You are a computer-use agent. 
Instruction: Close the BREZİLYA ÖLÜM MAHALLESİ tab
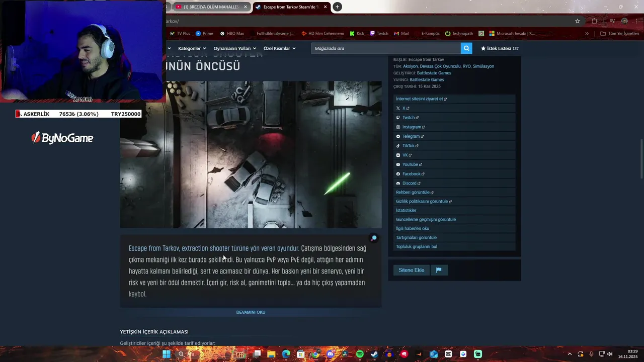[246, 7]
